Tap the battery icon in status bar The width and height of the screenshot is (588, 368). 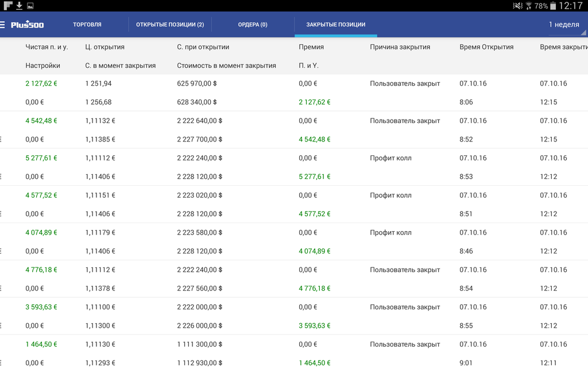pos(553,6)
